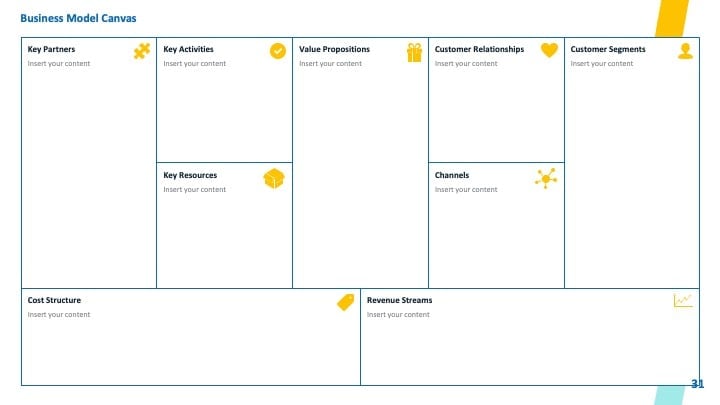Select the Cost Structure price tag icon
Screen dimensions: 720x405
coord(346,302)
